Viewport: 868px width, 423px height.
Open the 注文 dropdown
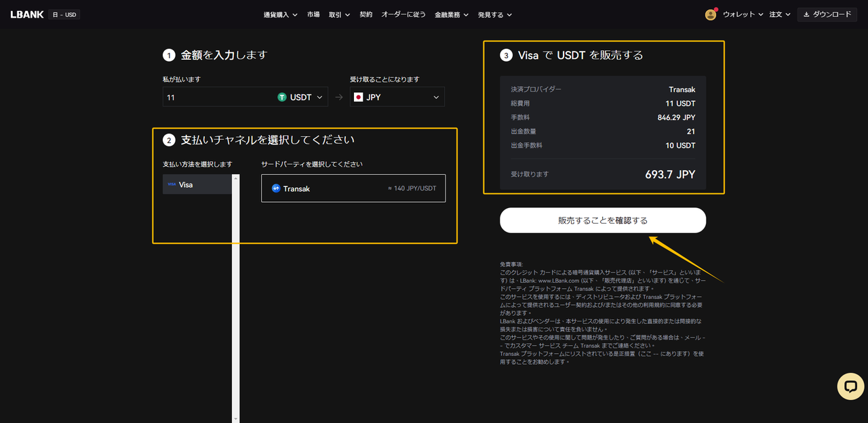(x=780, y=14)
